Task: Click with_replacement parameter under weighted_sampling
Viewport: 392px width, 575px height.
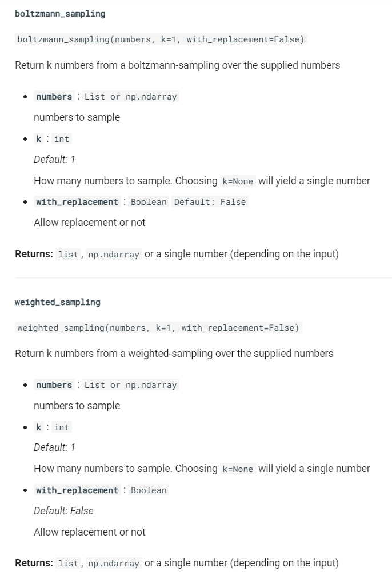Action: click(x=77, y=490)
